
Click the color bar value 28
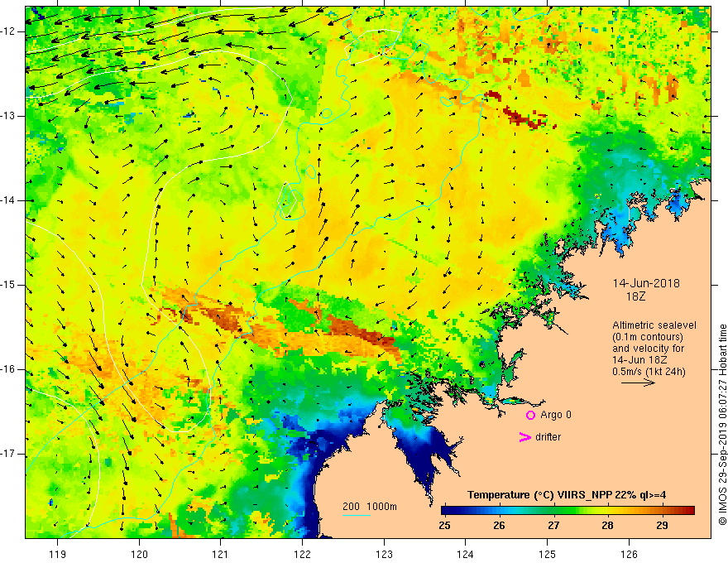click(x=608, y=526)
